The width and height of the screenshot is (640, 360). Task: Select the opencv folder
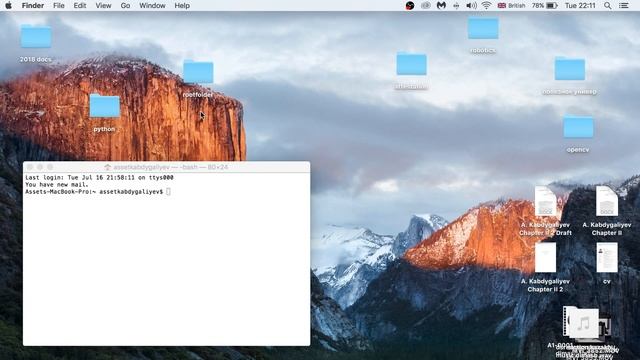click(x=578, y=127)
